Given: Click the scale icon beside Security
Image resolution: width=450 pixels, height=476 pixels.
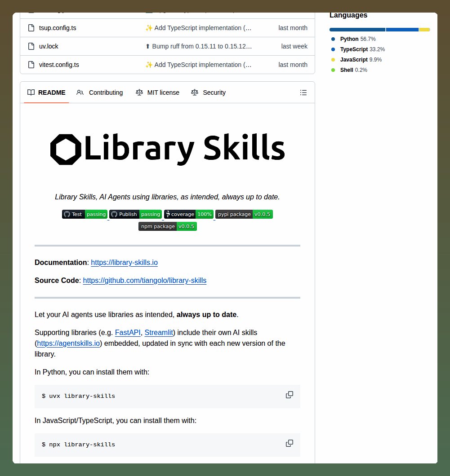Looking at the screenshot, I should coord(195,93).
